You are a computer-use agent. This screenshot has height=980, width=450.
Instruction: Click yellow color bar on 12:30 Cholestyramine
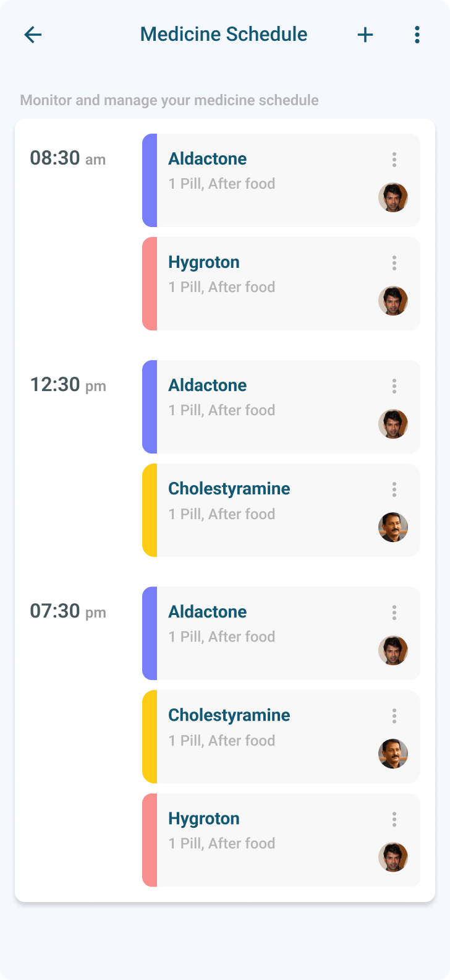pos(150,510)
